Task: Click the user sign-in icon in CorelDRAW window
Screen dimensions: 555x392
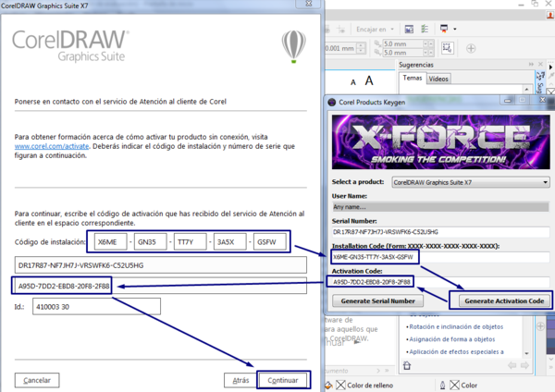Action: pos(550,15)
